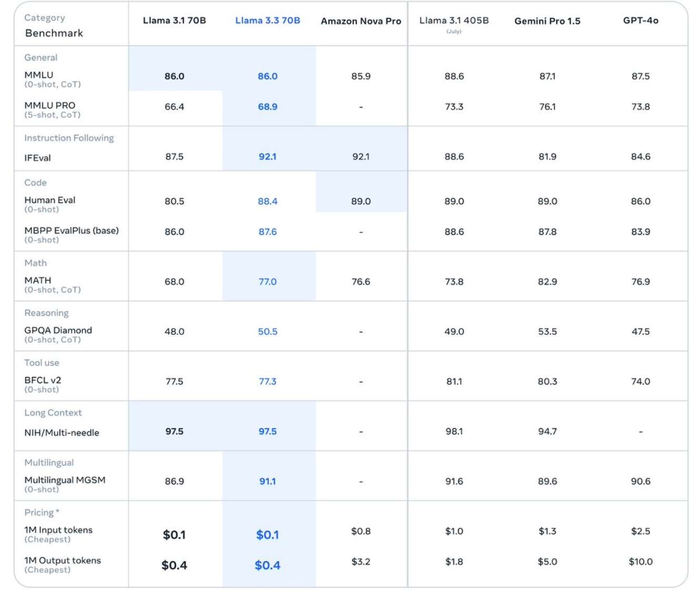Image resolution: width=700 pixels, height=593 pixels.
Task: Click the MBPP EvalPlus (base) row label
Action: click(x=72, y=231)
